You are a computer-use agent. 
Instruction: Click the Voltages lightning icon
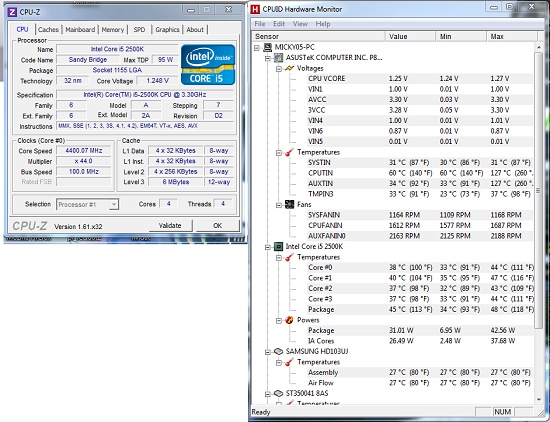(x=289, y=68)
